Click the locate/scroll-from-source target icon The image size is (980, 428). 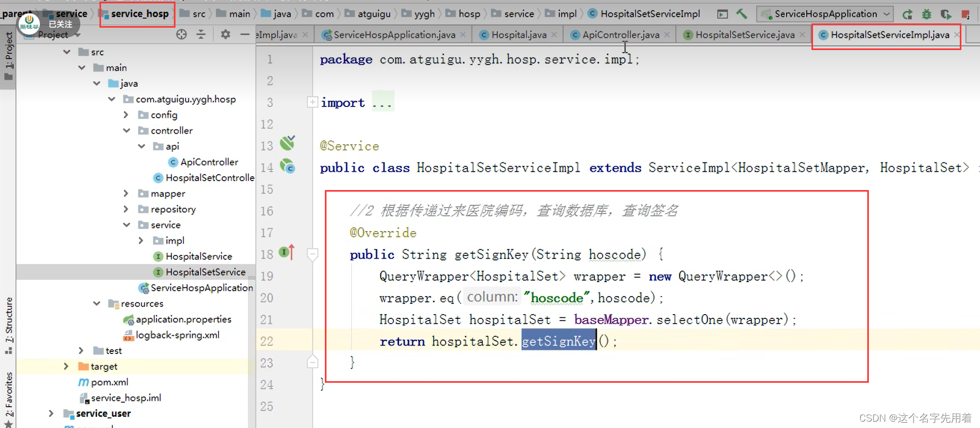coord(181,35)
